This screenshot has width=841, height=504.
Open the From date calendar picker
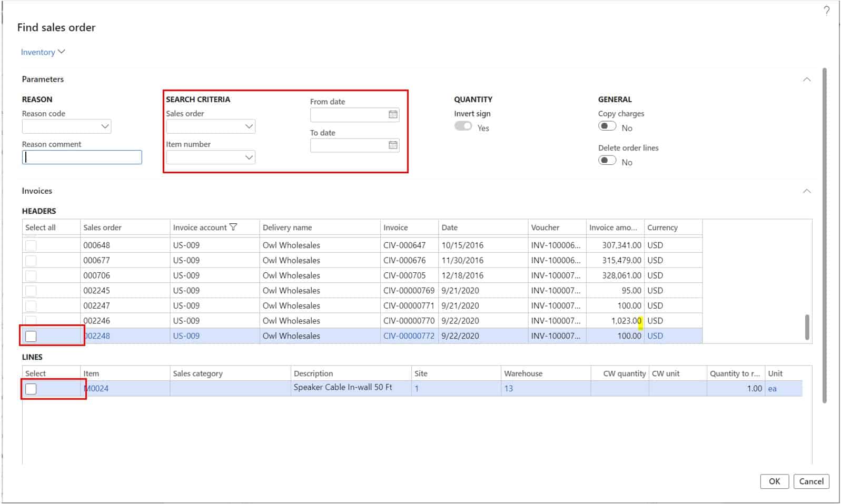(393, 114)
